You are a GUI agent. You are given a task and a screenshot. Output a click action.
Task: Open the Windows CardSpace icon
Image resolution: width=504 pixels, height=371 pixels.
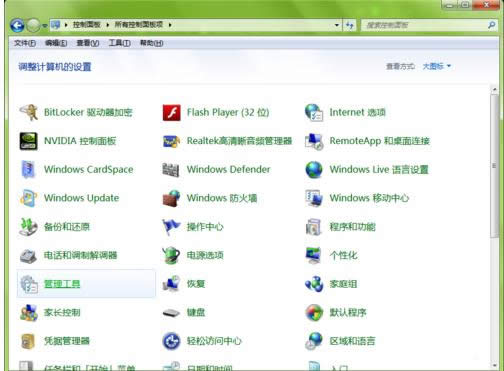click(29, 169)
